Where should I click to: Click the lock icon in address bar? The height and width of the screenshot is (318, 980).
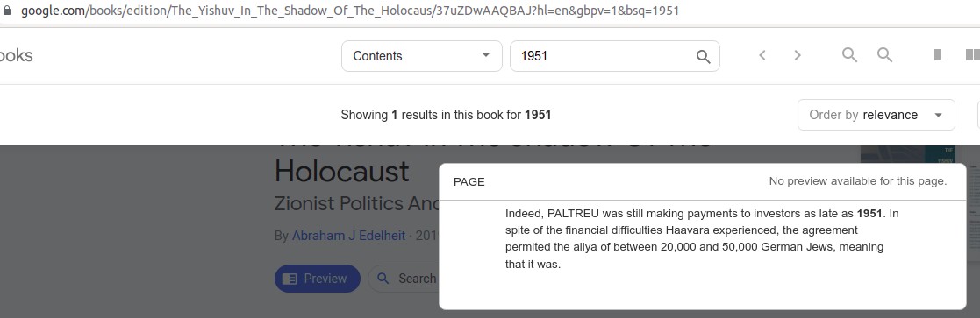click(7, 11)
